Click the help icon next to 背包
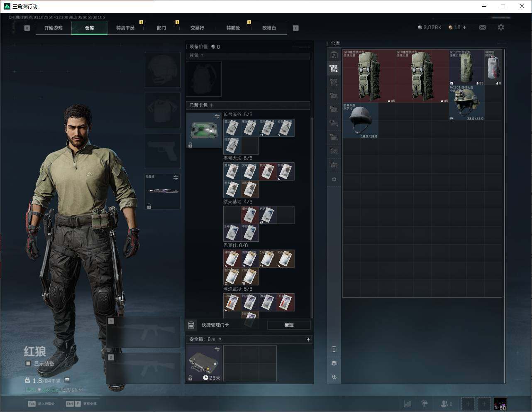 [202, 55]
